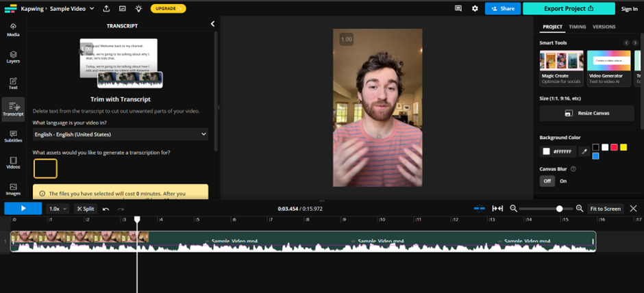Image resolution: width=644 pixels, height=293 pixels.
Task: Open the Layers panel in sidebar
Action: [13, 57]
